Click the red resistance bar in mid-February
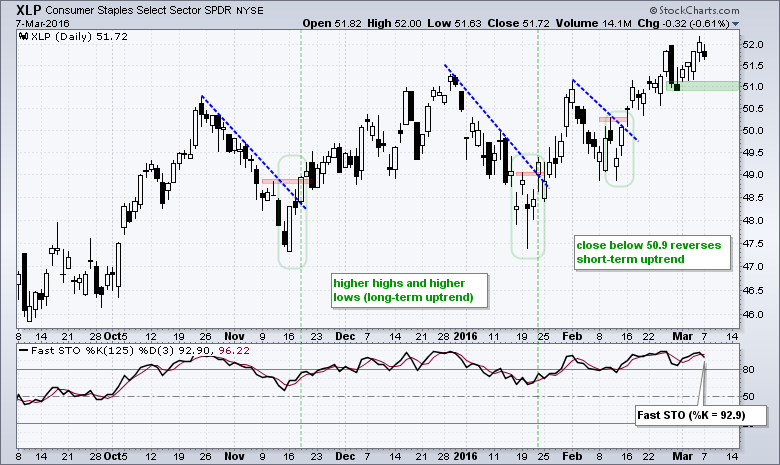Screen dimensions: 780x465 tap(613, 119)
